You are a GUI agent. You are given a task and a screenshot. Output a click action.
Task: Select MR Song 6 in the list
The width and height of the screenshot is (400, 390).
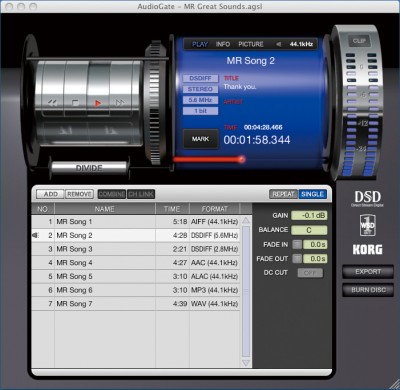click(136, 290)
